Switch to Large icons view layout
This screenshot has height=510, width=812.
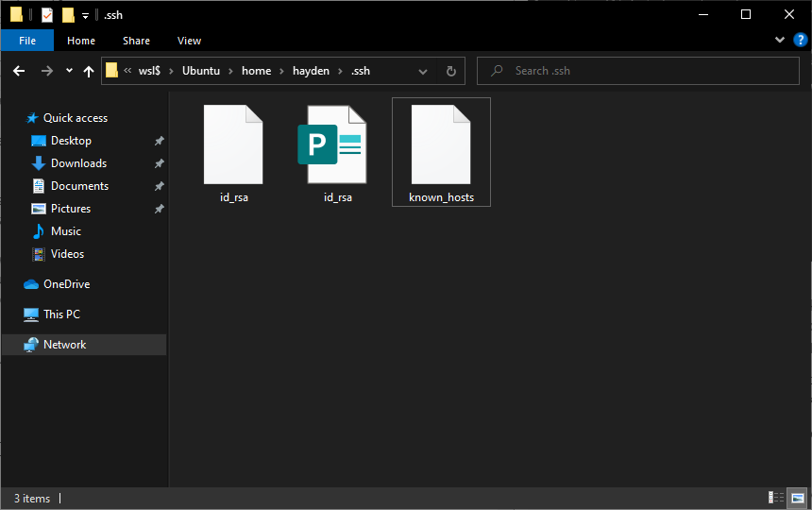pyautogui.click(x=797, y=498)
